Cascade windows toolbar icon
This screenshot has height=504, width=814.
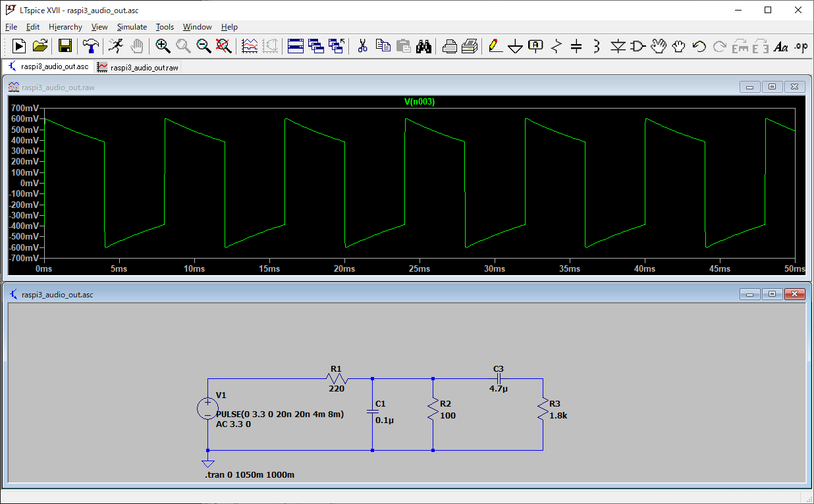(316, 46)
